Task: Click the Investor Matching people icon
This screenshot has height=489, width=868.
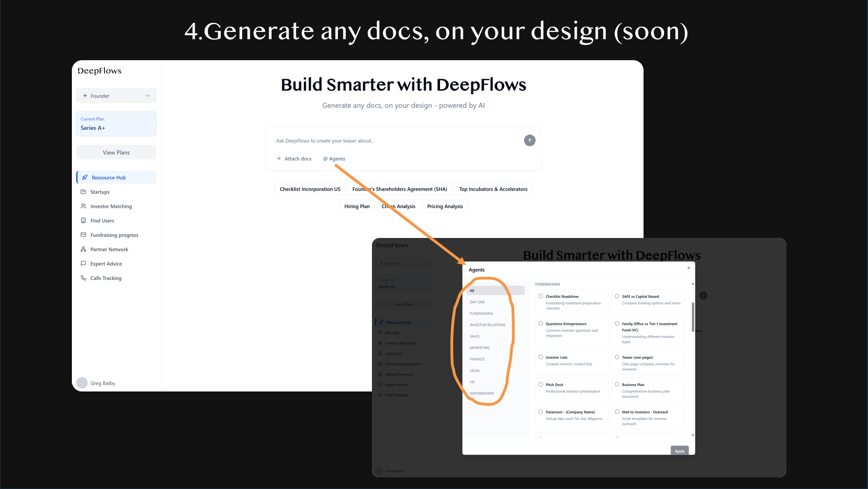Action: pyautogui.click(x=84, y=206)
